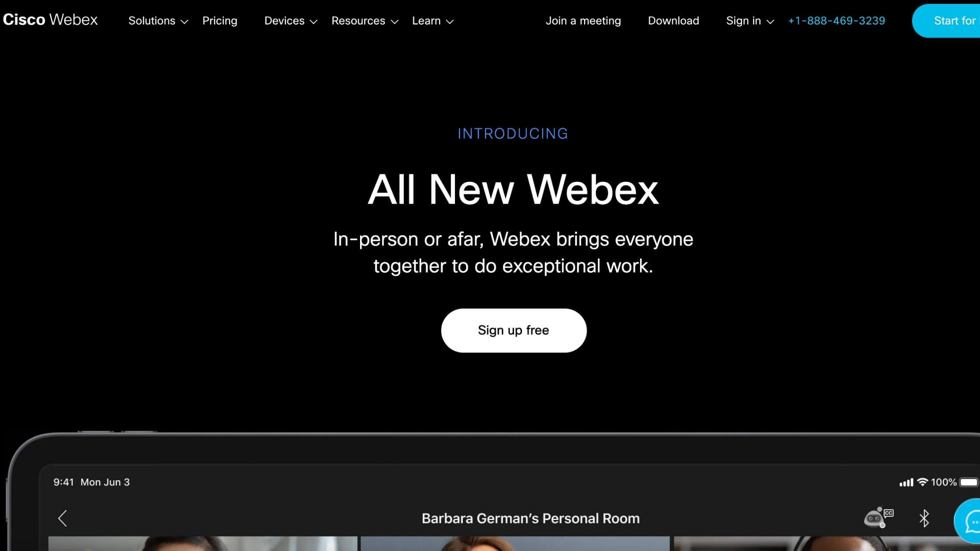Click the Cisco Webex logo

point(50,20)
